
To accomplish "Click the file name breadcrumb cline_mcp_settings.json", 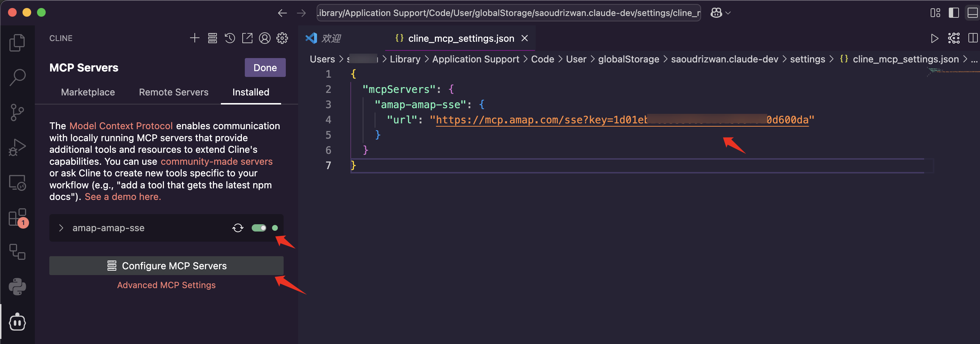I will pos(905,59).
